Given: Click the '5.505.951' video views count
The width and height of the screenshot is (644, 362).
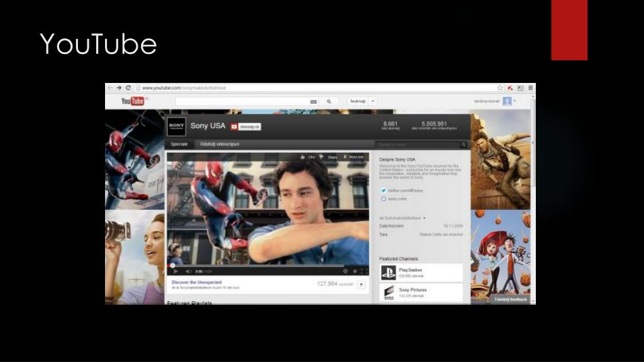Looking at the screenshot, I should 434,124.
